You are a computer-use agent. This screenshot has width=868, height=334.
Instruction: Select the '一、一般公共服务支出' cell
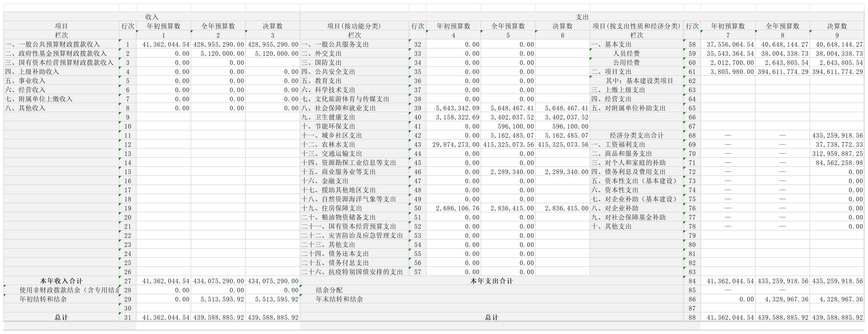click(354, 44)
